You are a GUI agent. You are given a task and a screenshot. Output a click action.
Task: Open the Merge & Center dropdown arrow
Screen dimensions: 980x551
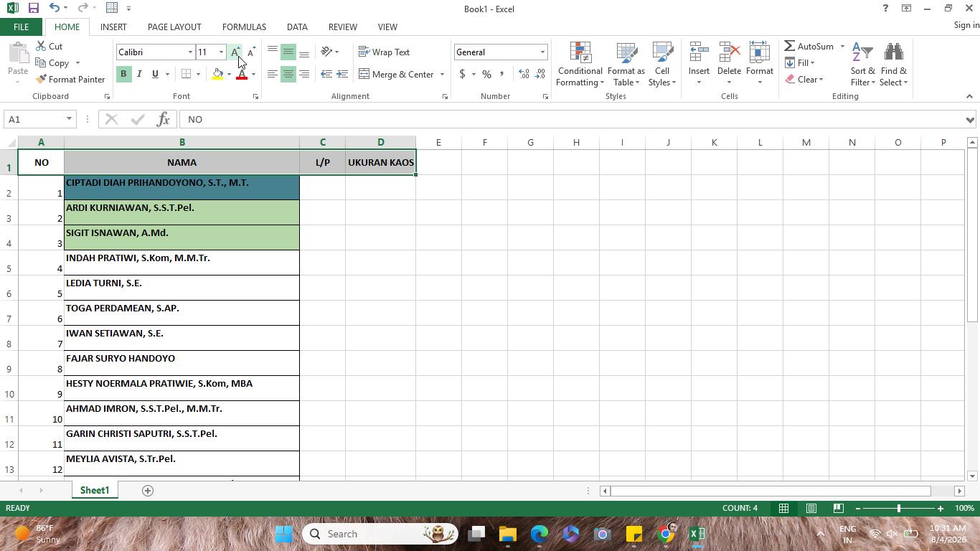(x=442, y=74)
